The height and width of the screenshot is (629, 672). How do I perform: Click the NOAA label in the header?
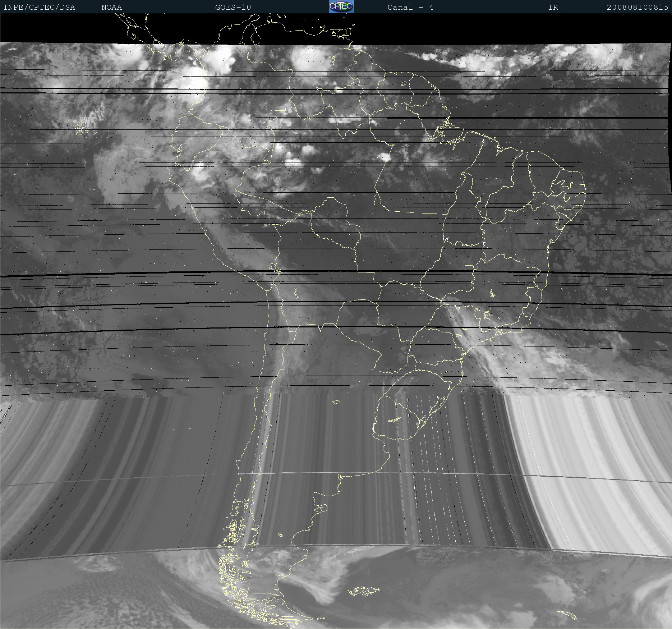(111, 7)
